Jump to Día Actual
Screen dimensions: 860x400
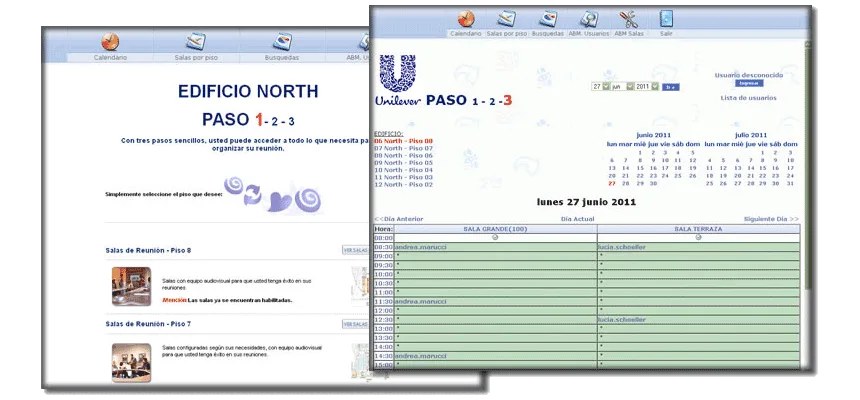pyautogui.click(x=578, y=219)
